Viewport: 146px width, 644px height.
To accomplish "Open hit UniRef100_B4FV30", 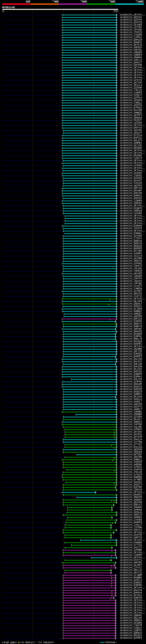I will click(131, 128).
